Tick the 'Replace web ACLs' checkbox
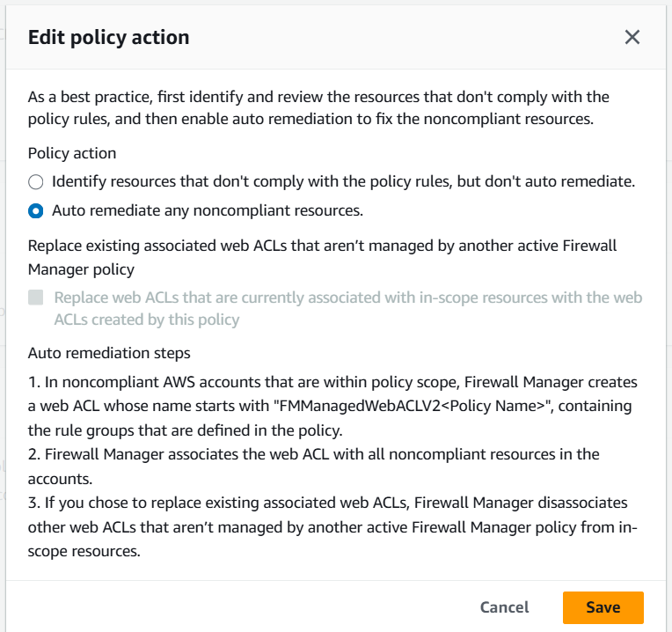 pos(36,298)
